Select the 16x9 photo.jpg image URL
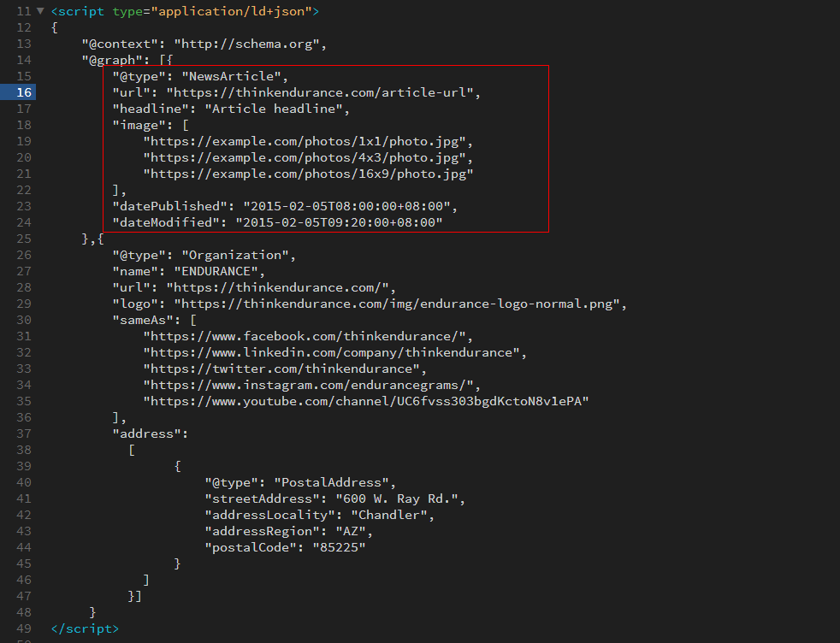Screen dimensions: 840x643 click(x=304, y=173)
